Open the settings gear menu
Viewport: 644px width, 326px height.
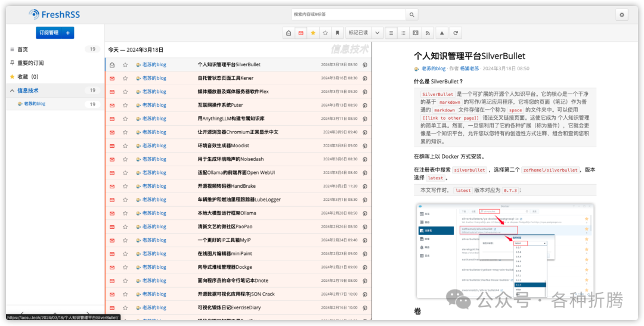click(x=621, y=15)
